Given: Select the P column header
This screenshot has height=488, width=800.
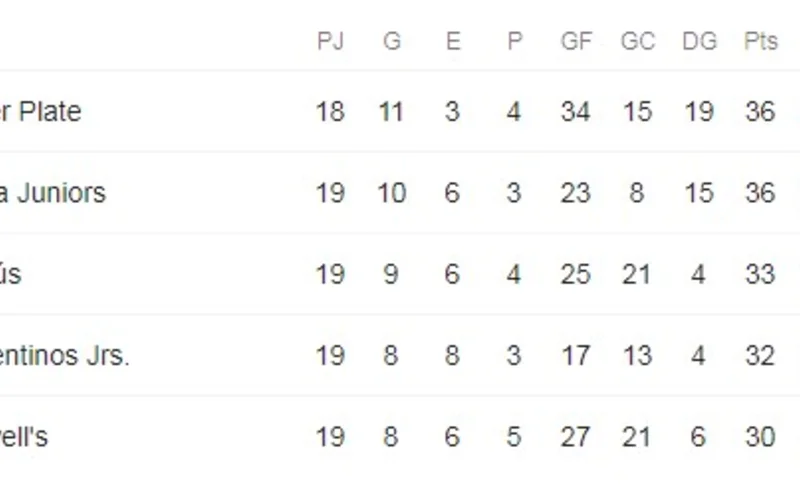Looking at the screenshot, I should pos(515,41).
